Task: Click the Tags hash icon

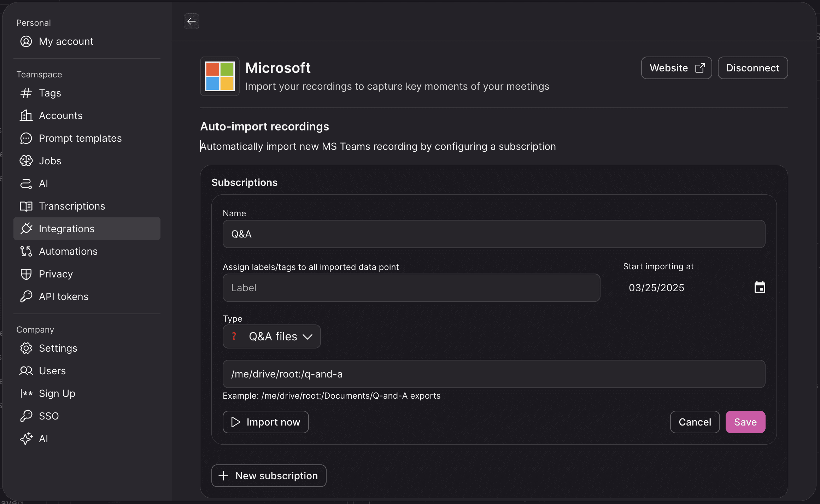Action: click(x=26, y=93)
